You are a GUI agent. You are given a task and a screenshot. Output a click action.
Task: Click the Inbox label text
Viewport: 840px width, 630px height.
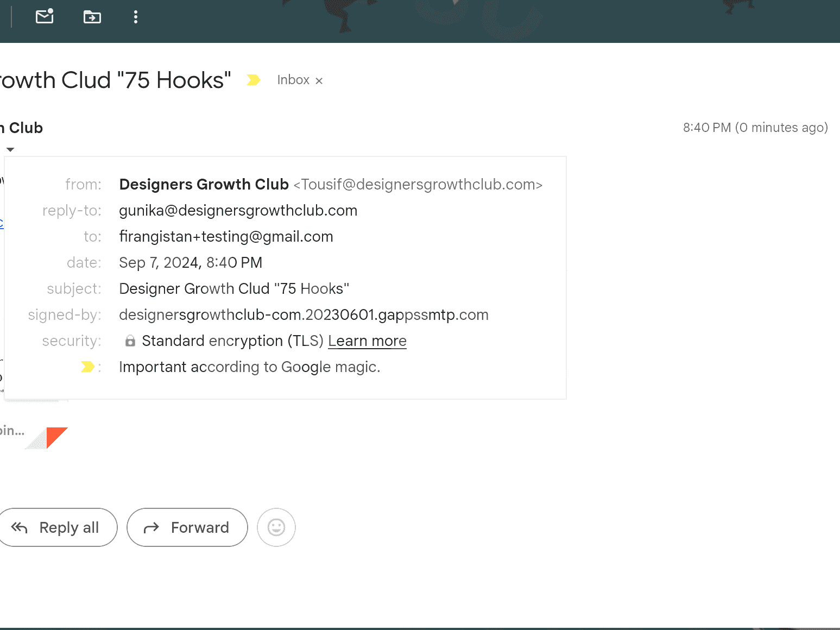point(293,80)
